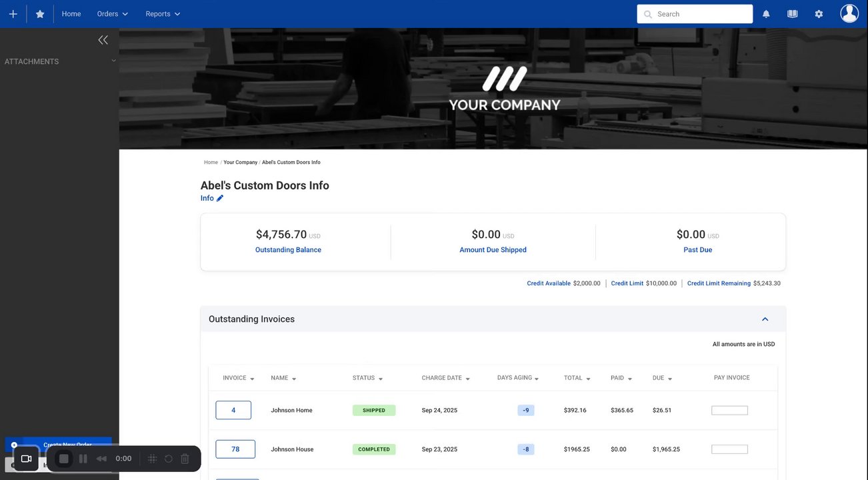
Task: Edit Info with the pencil icon
Action: pyautogui.click(x=220, y=198)
